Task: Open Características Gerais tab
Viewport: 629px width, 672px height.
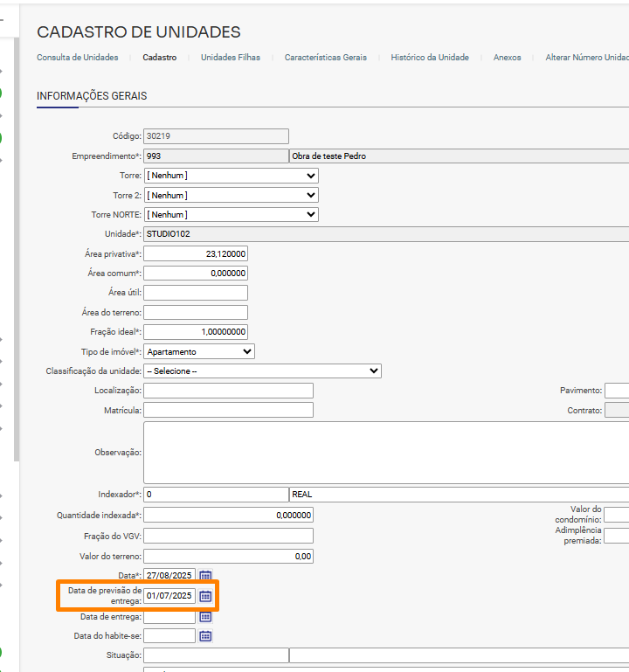Action: tap(326, 58)
